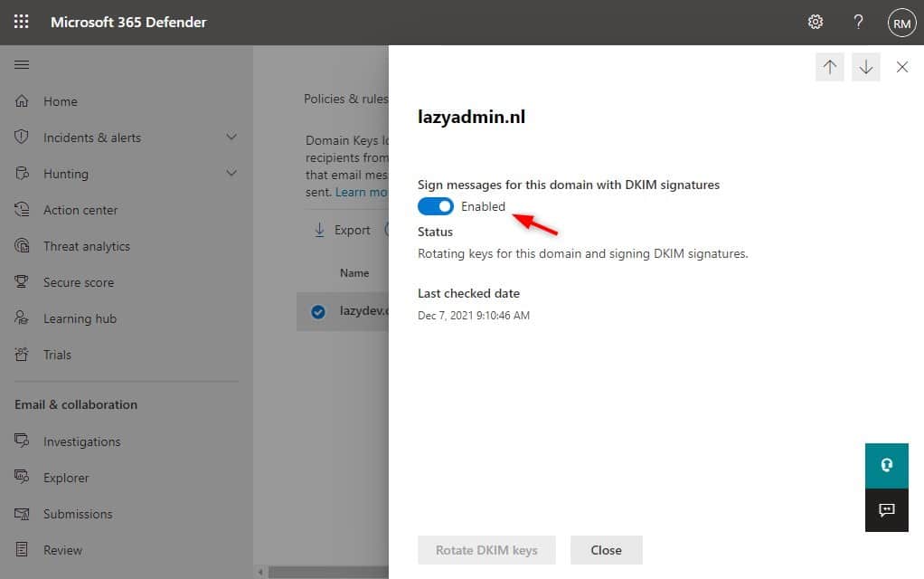The width and height of the screenshot is (924, 579).
Task: Open Action center page
Action: point(80,210)
